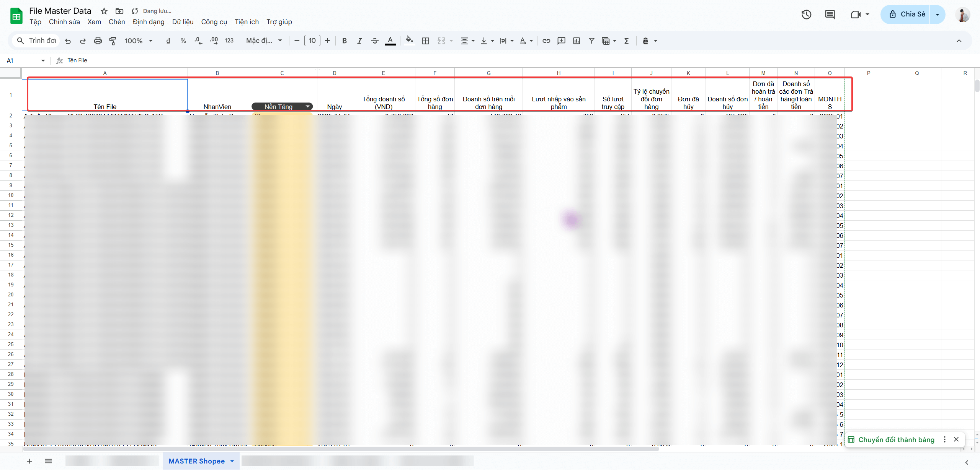The width and height of the screenshot is (980, 470).
Task: Click the Insert link icon
Action: [x=546, y=41]
